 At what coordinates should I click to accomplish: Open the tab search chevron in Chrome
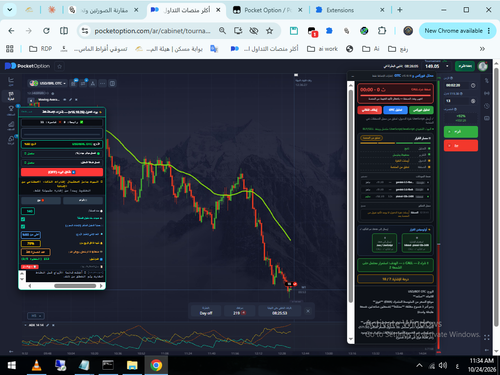[10, 10]
